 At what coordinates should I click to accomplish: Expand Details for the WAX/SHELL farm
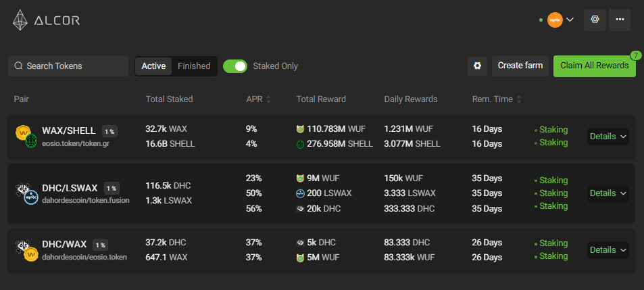[x=608, y=137]
